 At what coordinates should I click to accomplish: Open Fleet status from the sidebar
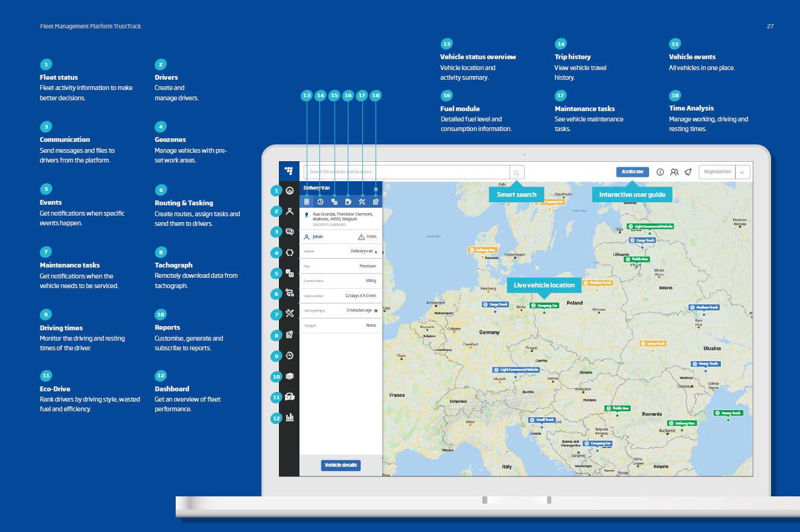tap(290, 191)
